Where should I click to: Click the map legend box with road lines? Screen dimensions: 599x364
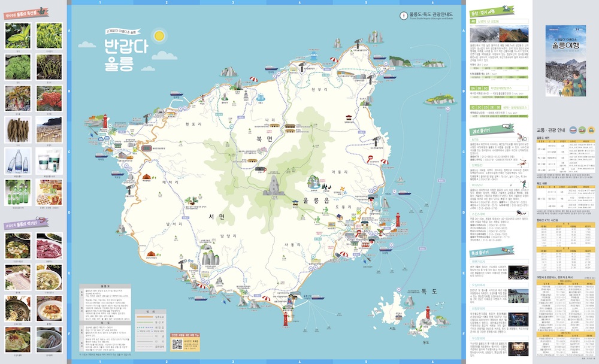(150, 330)
